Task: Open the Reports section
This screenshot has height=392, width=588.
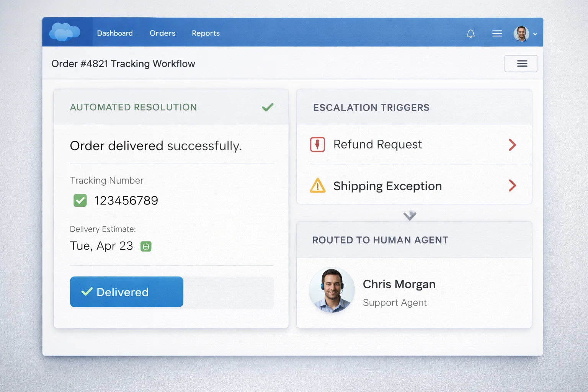Action: click(206, 33)
